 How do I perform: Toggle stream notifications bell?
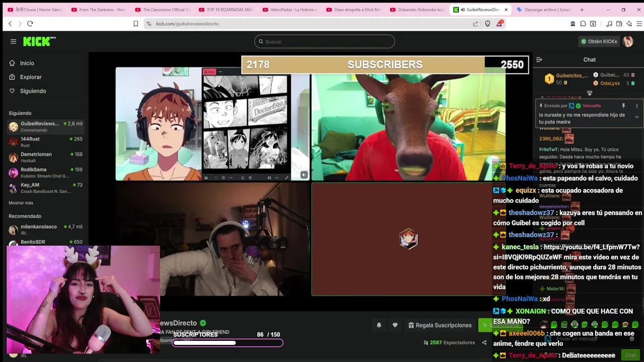pyautogui.click(x=379, y=325)
